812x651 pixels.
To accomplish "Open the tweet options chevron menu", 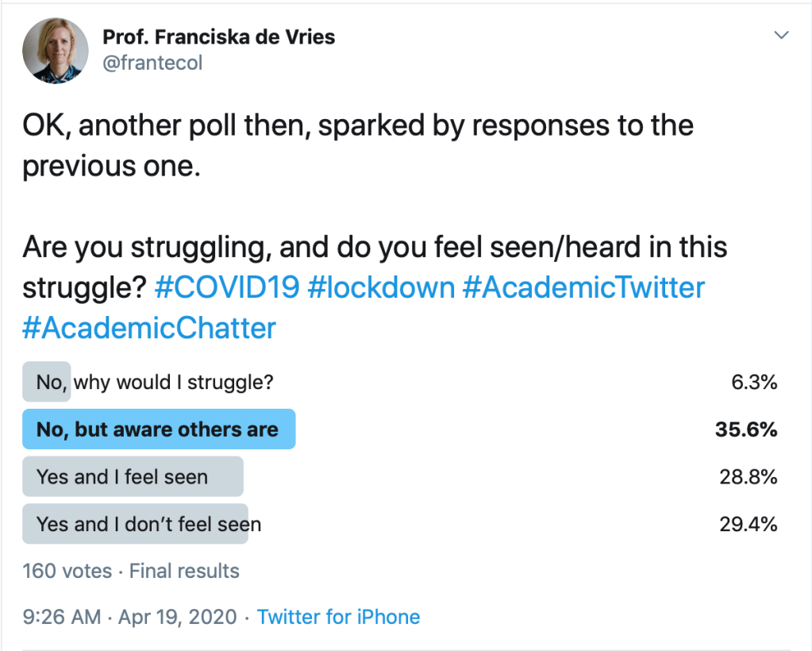I will point(782,36).
